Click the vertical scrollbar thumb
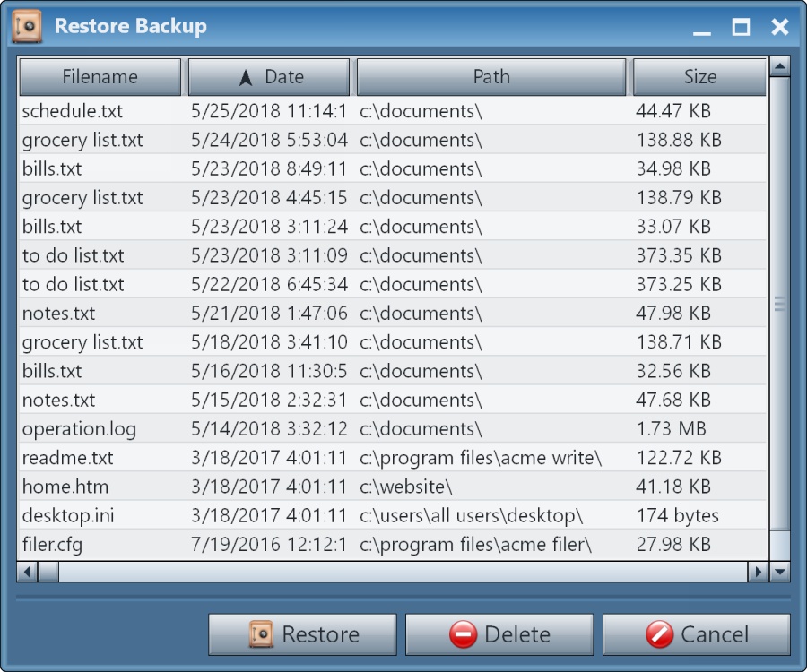 [x=780, y=304]
